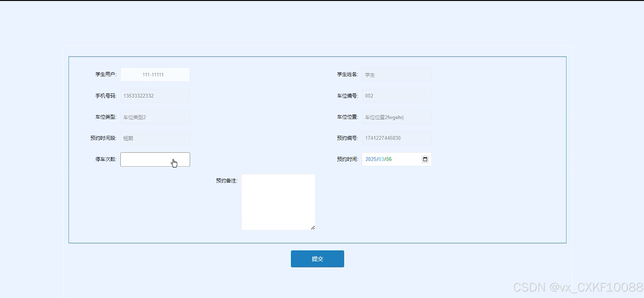This screenshot has width=644, height=298.
Task: Click the 预约编号 field with 1741227446830
Action: pyautogui.click(x=397, y=138)
